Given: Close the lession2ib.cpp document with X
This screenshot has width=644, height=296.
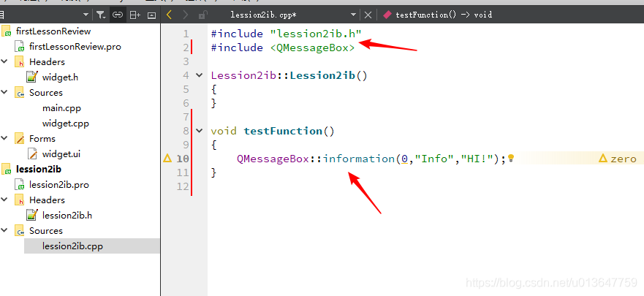Looking at the screenshot, I should click(368, 15).
